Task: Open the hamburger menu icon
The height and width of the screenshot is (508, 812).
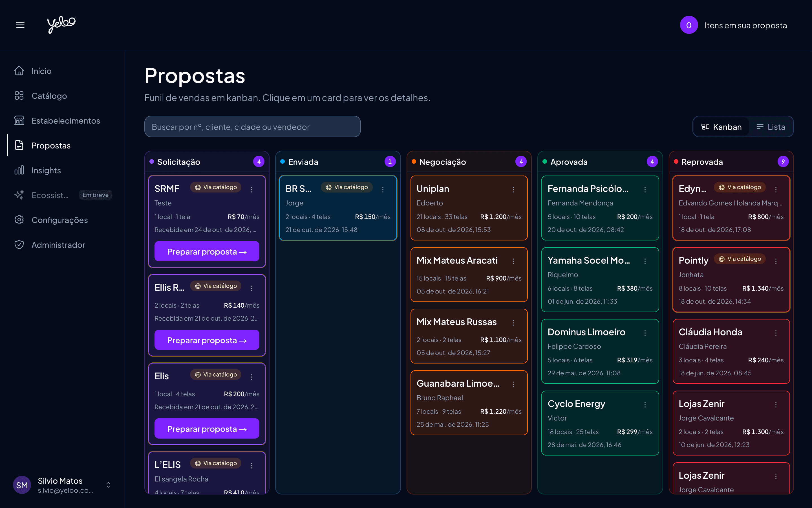Action: tap(20, 25)
